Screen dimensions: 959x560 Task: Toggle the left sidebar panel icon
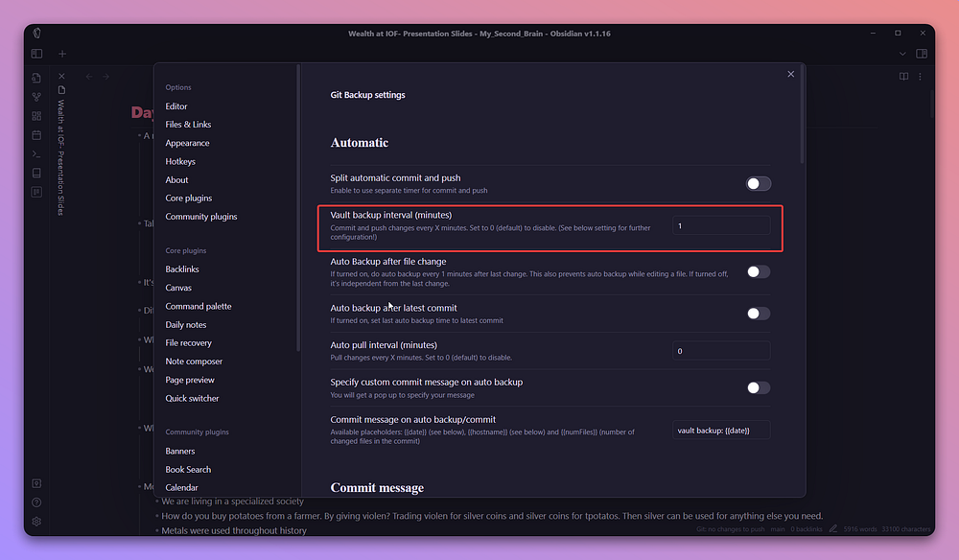(x=36, y=54)
